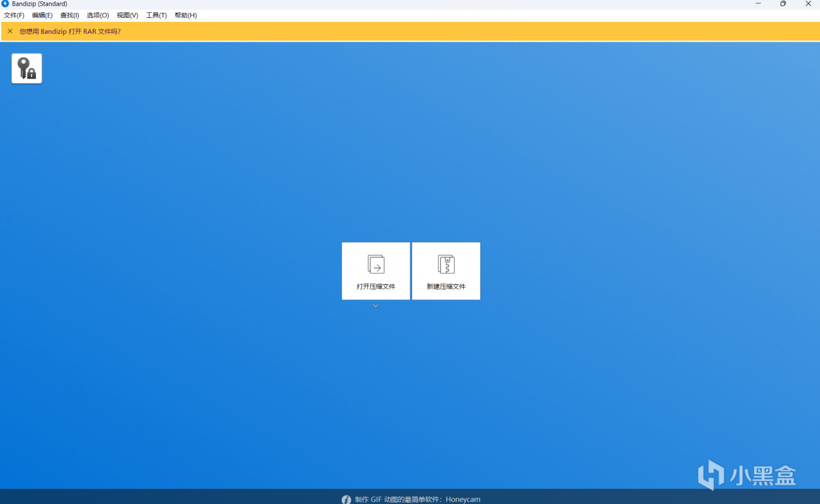Close the Bandizip window
This screenshot has width=820, height=504.
tap(808, 4)
